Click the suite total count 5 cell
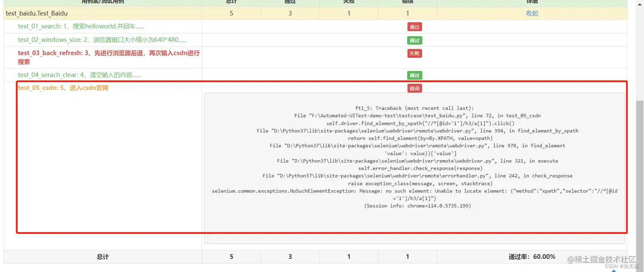This screenshot has height=272, width=644. 231,13
